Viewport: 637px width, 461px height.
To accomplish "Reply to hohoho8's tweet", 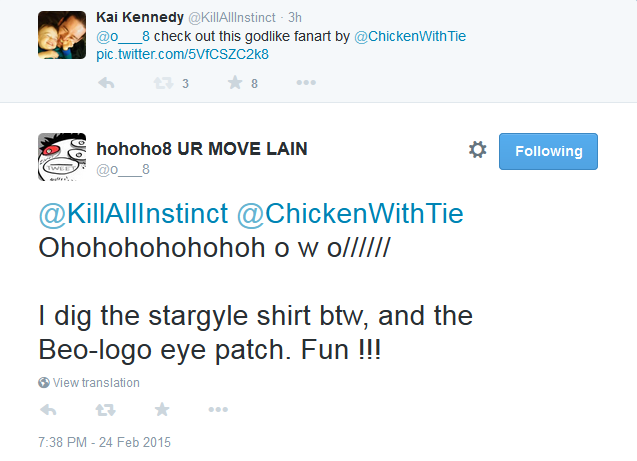I will coord(47,410).
